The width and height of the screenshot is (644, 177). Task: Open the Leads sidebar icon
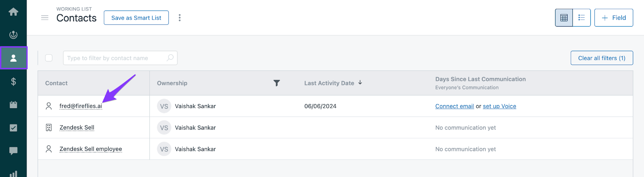(x=13, y=35)
